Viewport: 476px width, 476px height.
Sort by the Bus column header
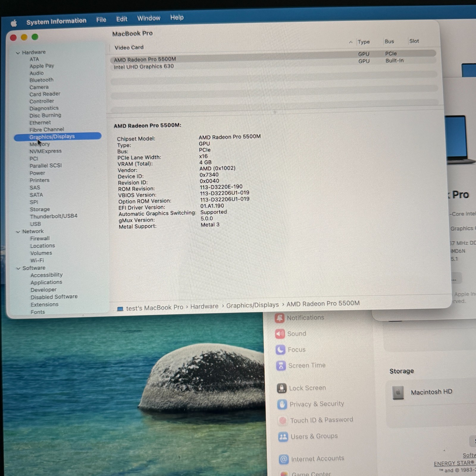coord(389,41)
